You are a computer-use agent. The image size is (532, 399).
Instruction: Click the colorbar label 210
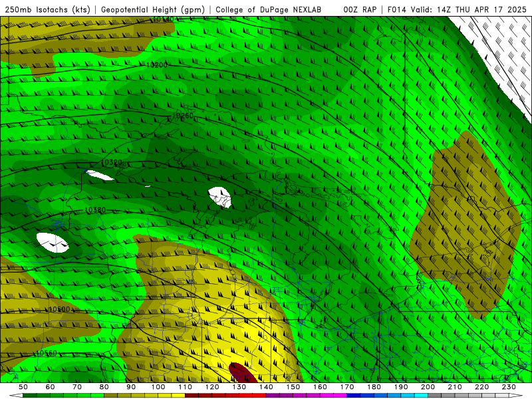tap(455, 387)
